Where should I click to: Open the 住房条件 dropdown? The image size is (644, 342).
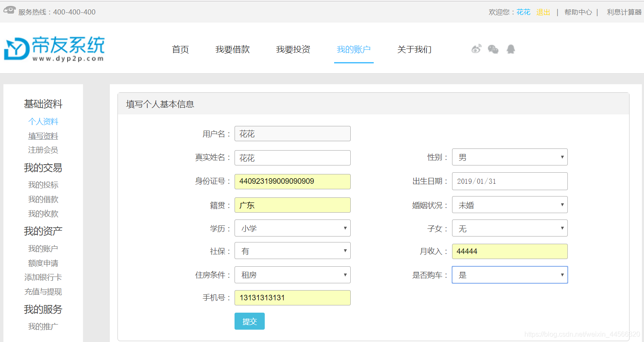(292, 275)
